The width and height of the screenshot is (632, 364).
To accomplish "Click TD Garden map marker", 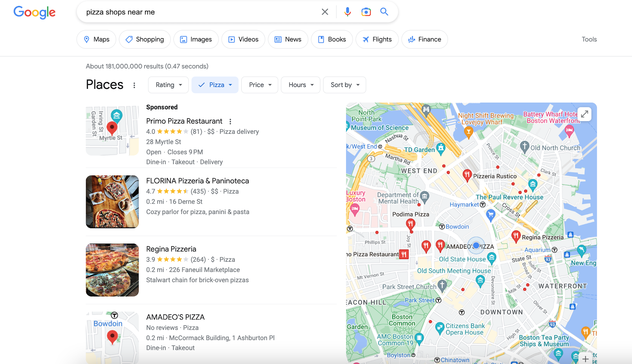I will [x=441, y=149].
